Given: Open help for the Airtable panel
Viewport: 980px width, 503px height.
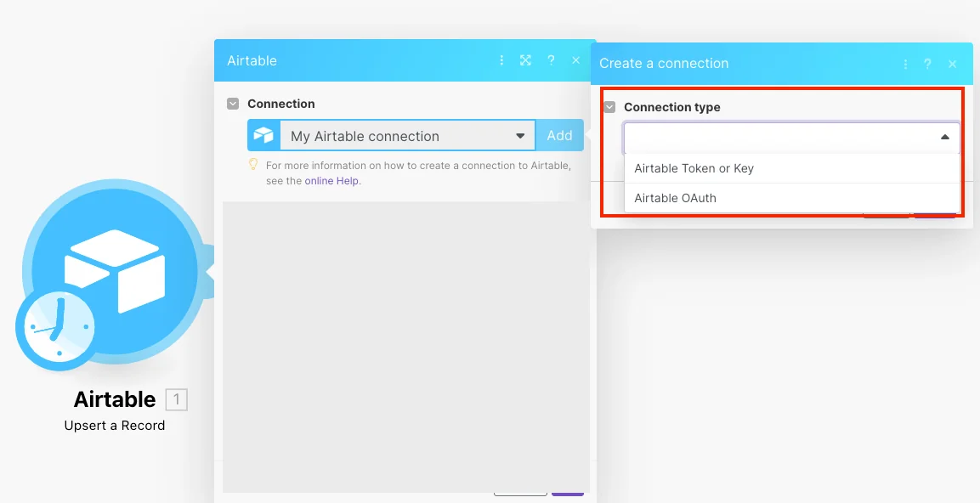Looking at the screenshot, I should pyautogui.click(x=551, y=60).
